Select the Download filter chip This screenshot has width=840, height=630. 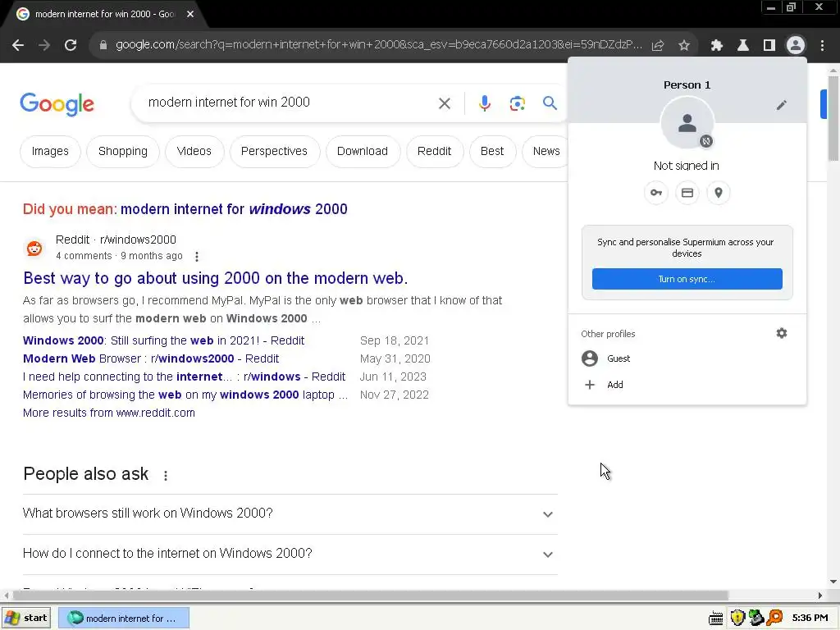pyautogui.click(x=362, y=152)
